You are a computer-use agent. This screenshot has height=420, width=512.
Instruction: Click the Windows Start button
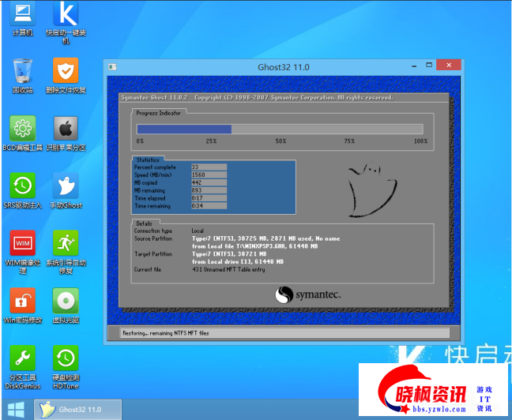pos(16,410)
